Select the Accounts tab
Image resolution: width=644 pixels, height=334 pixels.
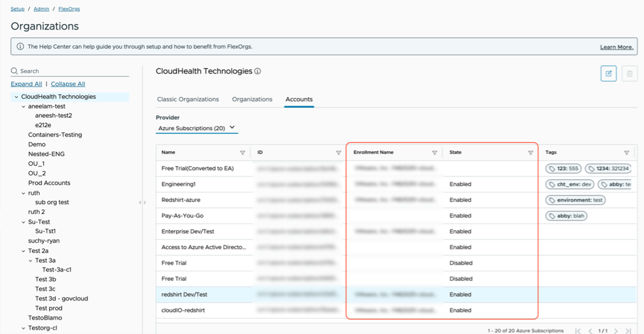(299, 99)
